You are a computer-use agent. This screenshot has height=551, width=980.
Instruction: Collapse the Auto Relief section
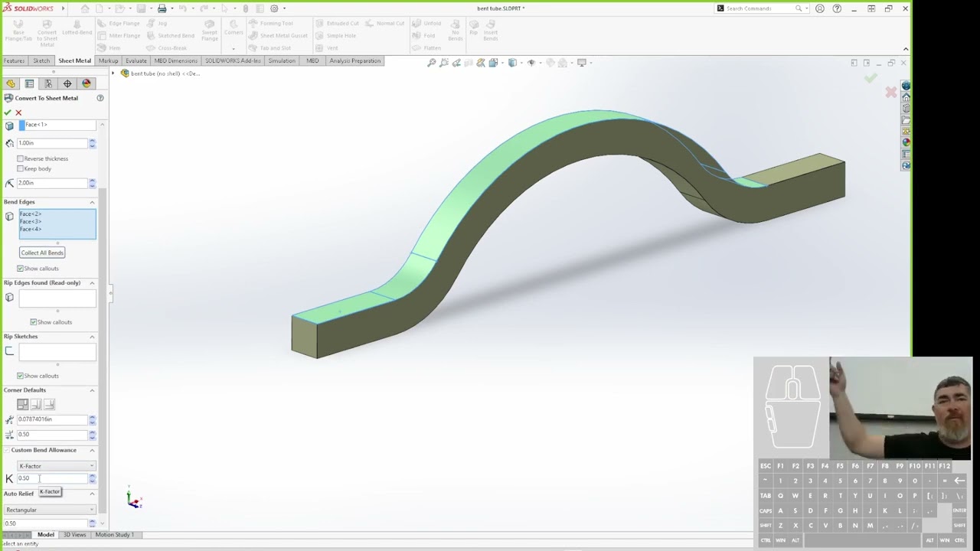point(92,494)
